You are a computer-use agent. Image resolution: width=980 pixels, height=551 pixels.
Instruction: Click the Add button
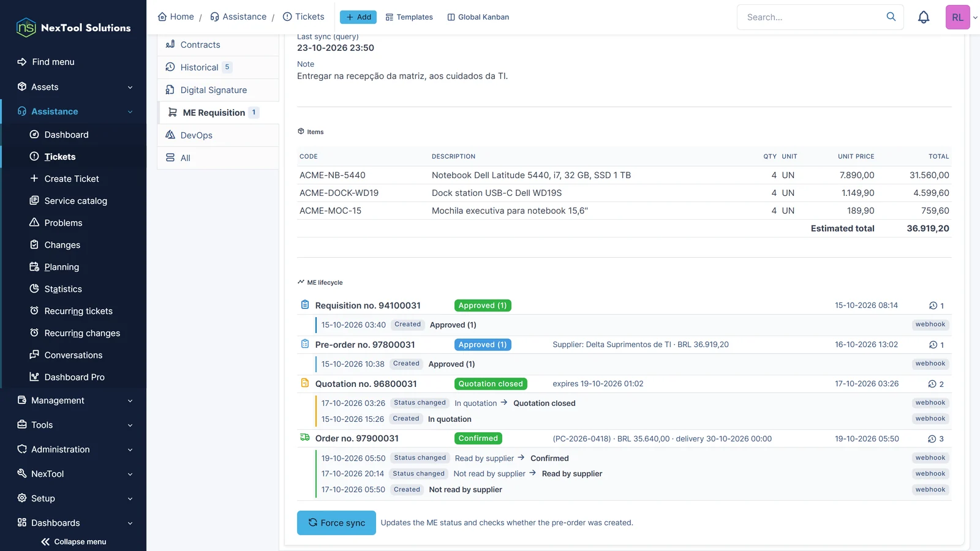[358, 17]
